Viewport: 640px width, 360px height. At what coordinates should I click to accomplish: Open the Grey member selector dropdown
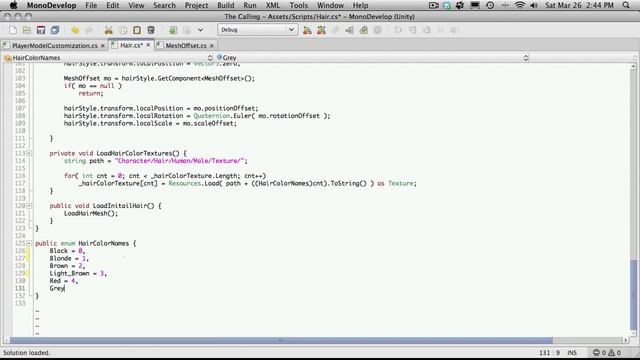tap(372, 58)
